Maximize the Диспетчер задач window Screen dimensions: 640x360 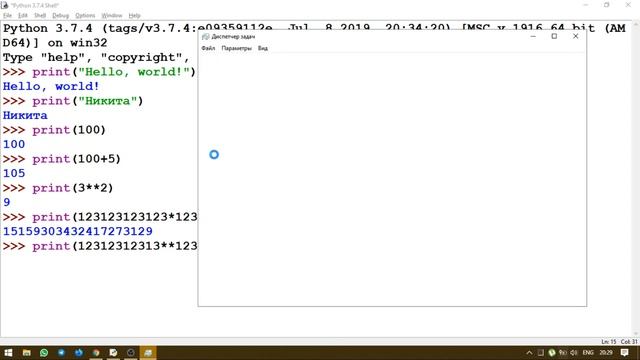(x=554, y=36)
